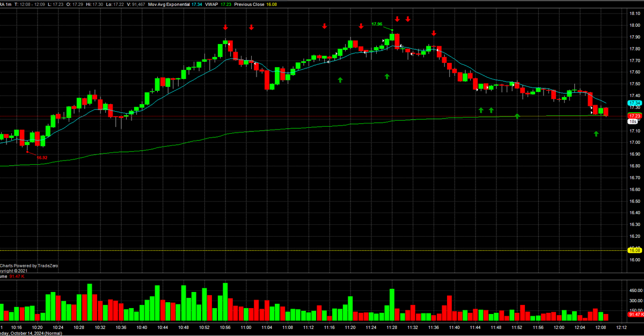Viewport: 644px width, 336px height.
Task: Click the 17.50 price axis label
Action: click(635, 84)
